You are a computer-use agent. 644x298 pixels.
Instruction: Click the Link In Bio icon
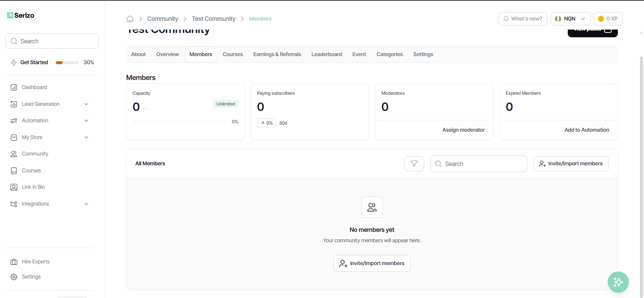(x=14, y=187)
